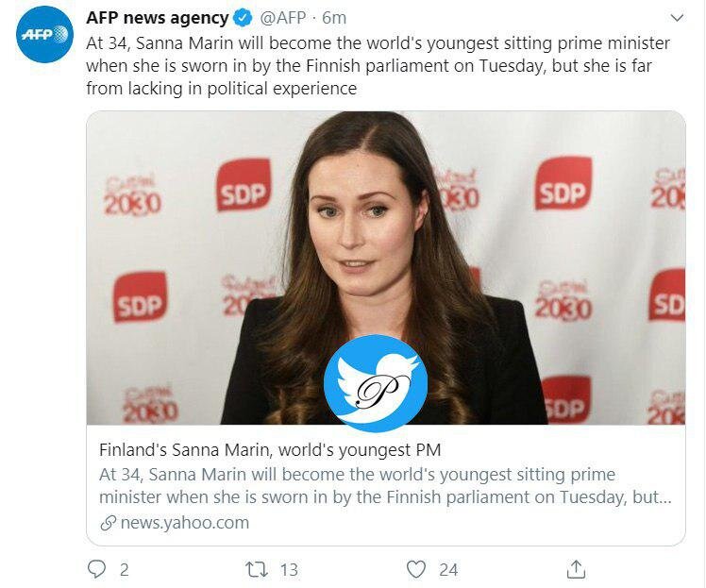Retweet using the arrows icon
This screenshot has height=588, width=706.
coord(256,569)
